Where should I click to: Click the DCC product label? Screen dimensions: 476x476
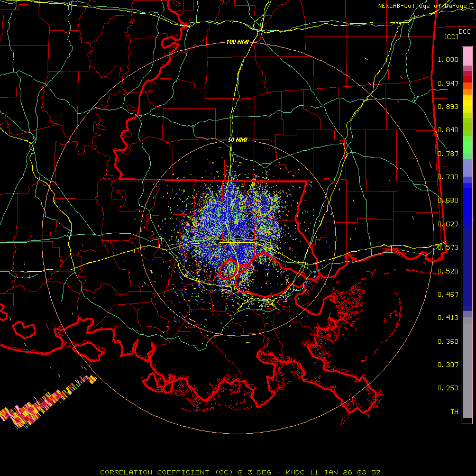click(x=464, y=32)
